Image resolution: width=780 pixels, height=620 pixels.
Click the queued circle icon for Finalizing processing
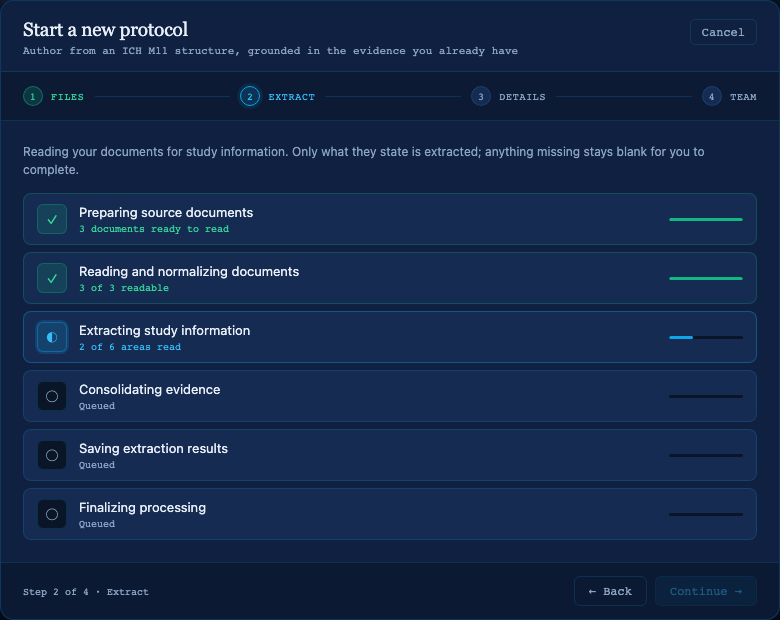[52, 514]
